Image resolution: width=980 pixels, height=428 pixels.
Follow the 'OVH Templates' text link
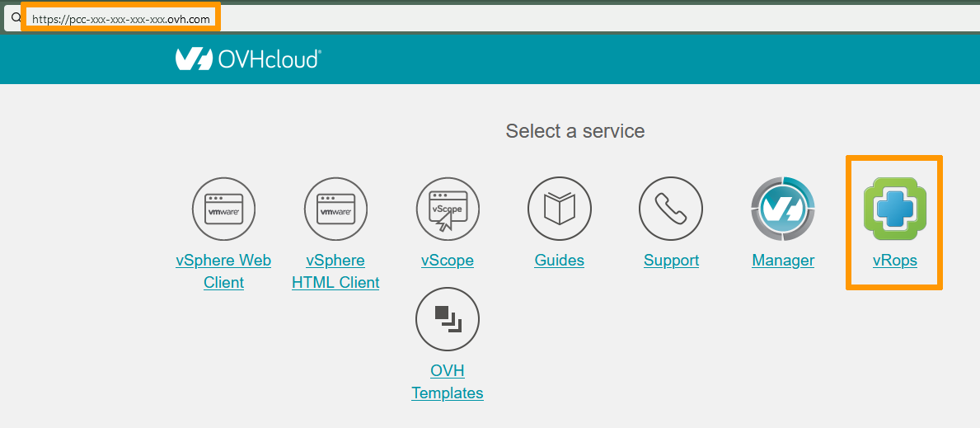[x=448, y=382]
